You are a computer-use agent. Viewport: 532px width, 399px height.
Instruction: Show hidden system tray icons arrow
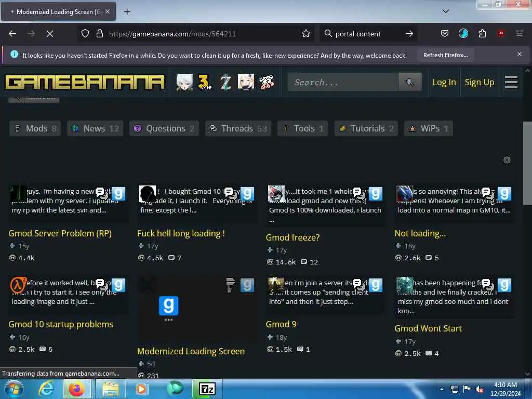442,389
